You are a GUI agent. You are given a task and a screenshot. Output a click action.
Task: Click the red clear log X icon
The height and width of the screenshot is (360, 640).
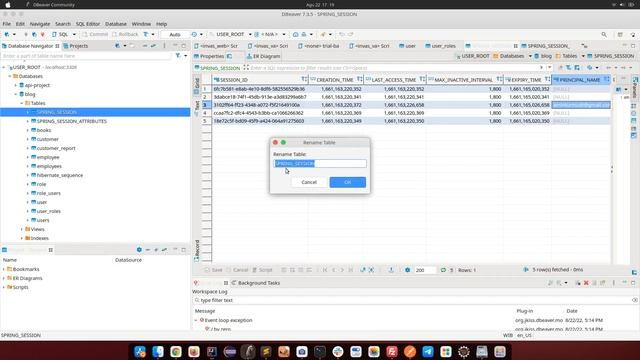coord(586,283)
